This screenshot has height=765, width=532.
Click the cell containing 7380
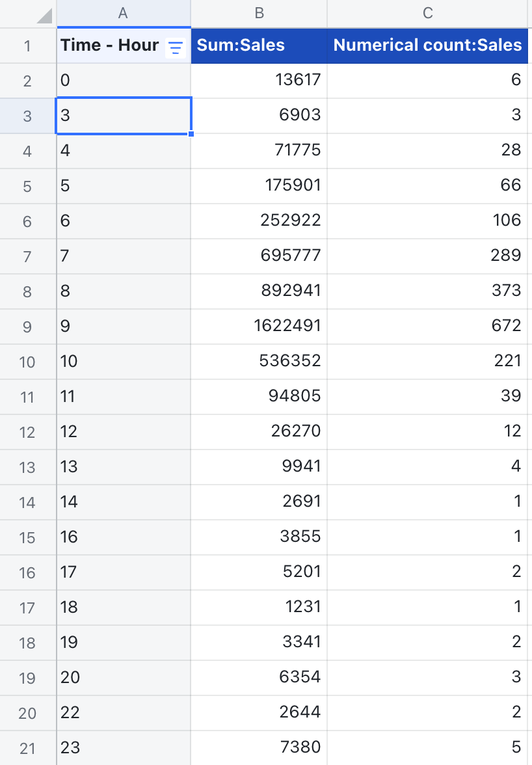pos(260,747)
